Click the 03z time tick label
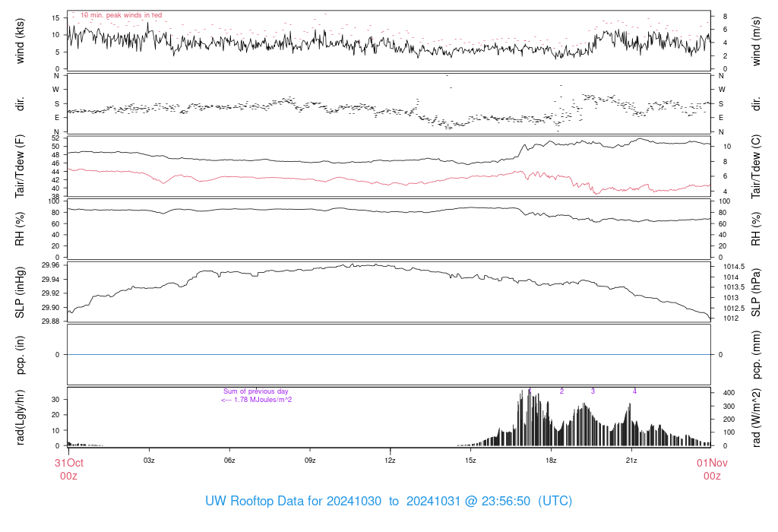 (x=149, y=461)
